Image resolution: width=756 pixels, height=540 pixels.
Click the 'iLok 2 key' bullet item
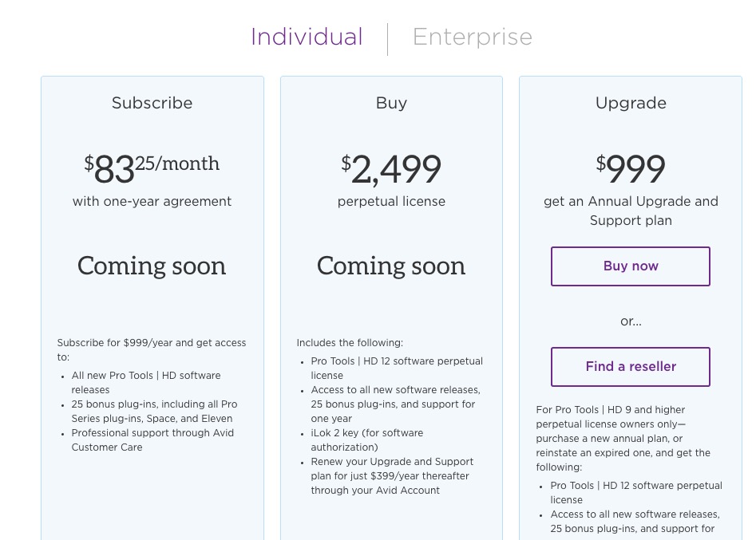[x=367, y=439]
